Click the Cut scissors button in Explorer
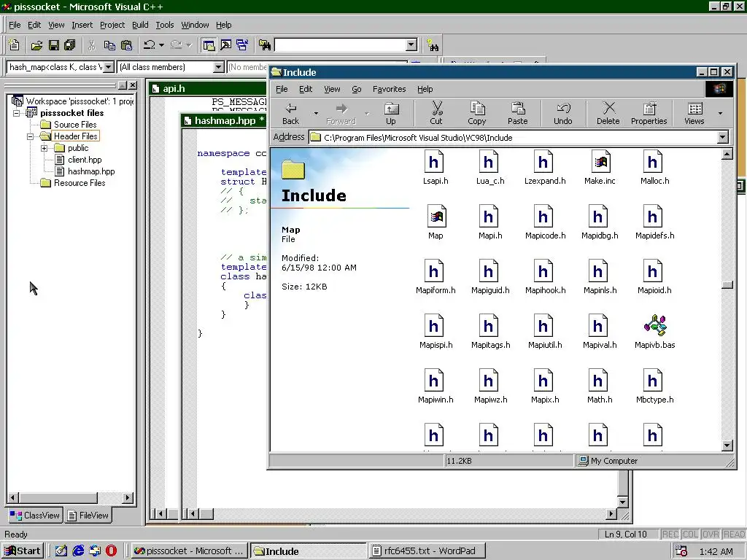This screenshot has width=747, height=560. (436, 113)
